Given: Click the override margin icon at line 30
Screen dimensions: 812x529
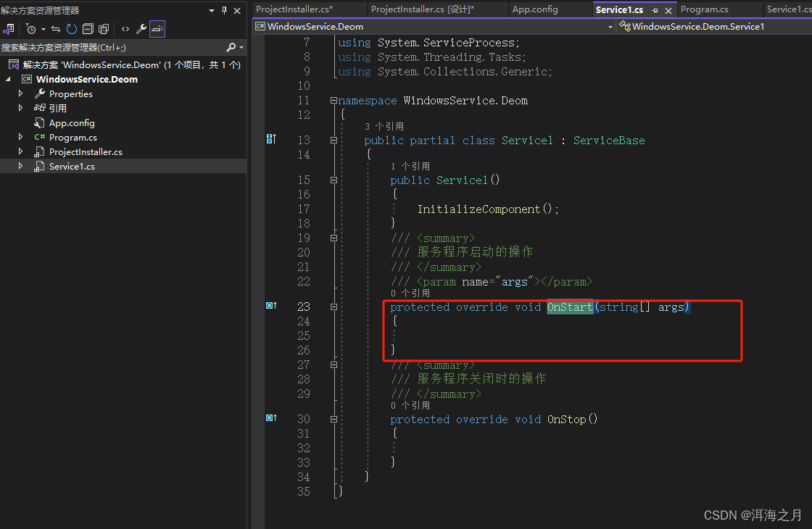Looking at the screenshot, I should (x=271, y=417).
